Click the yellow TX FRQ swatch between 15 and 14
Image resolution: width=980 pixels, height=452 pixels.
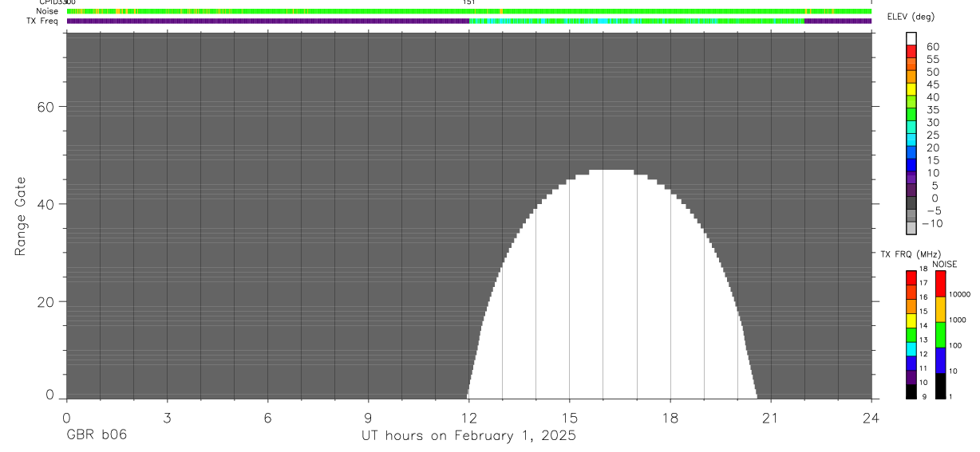pos(911,320)
